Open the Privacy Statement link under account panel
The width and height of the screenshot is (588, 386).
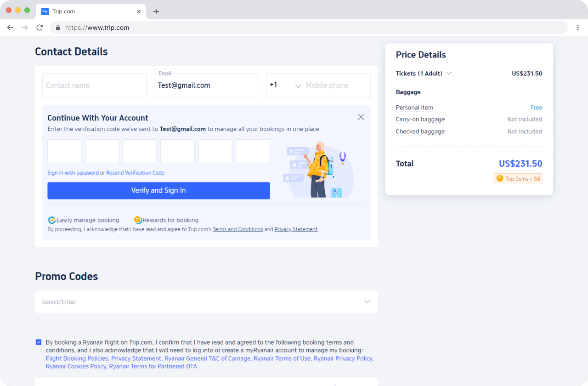(x=296, y=229)
